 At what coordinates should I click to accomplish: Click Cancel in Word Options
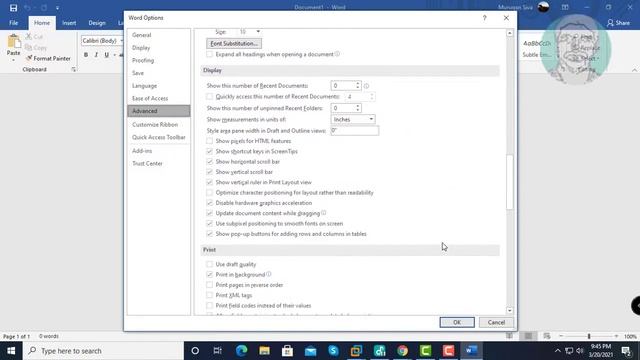click(496, 322)
